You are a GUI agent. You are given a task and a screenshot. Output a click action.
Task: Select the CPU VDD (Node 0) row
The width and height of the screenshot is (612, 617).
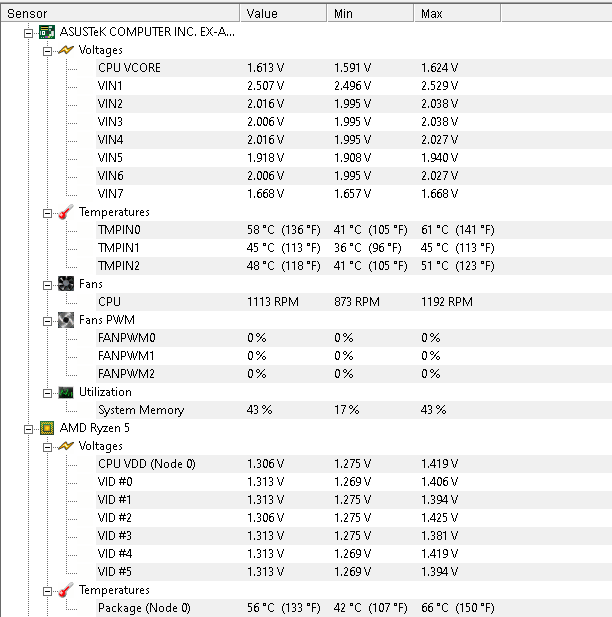(x=353, y=464)
